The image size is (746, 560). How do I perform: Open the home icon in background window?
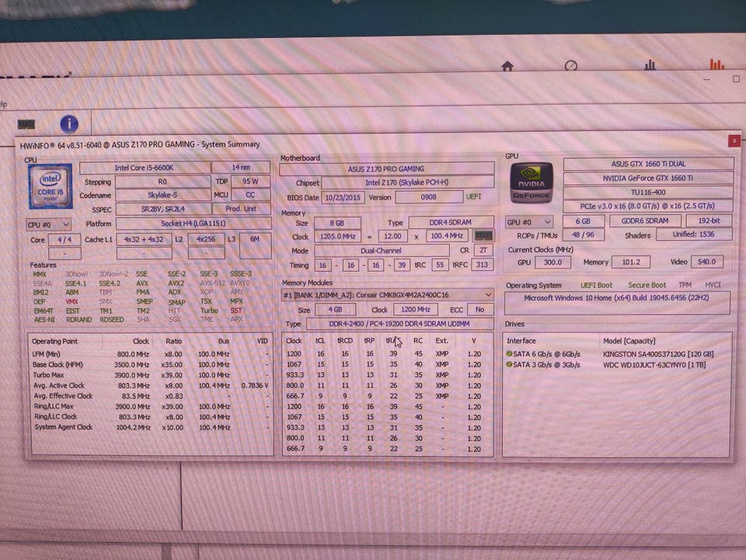[507, 66]
